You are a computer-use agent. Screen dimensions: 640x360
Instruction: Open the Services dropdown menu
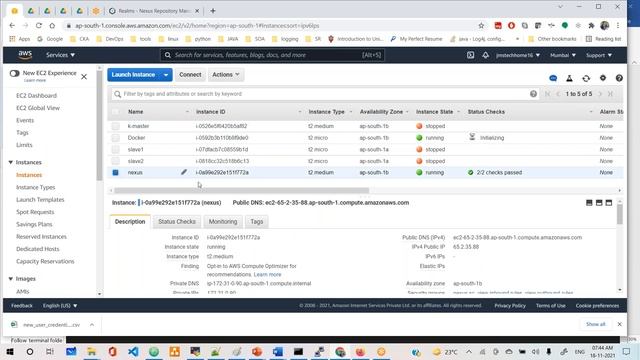pos(60,55)
